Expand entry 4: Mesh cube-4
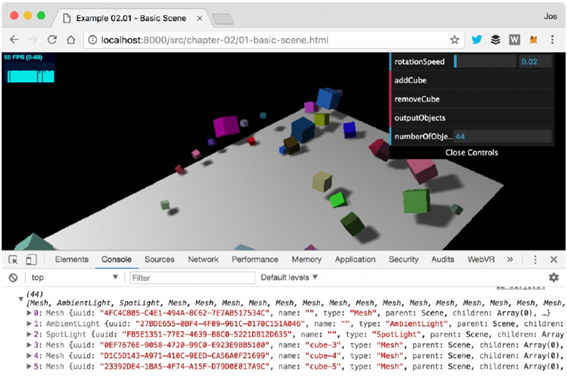This screenshot has height=386, width=567. [x=29, y=356]
